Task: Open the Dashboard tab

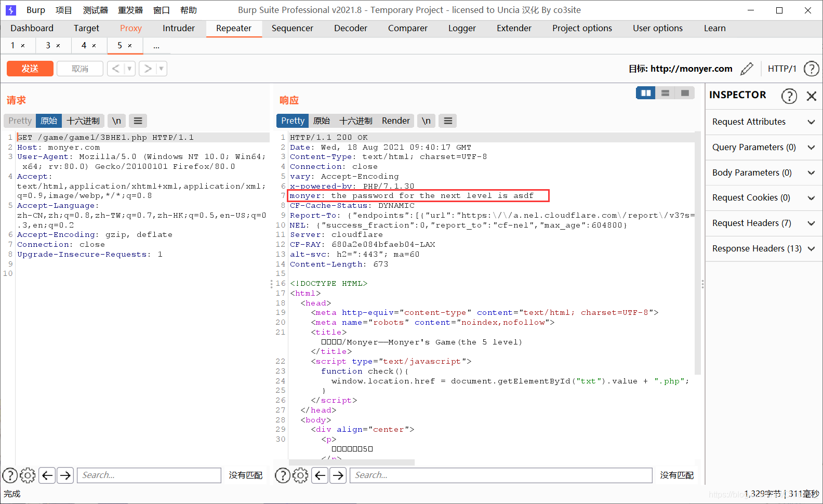Action: coord(32,28)
